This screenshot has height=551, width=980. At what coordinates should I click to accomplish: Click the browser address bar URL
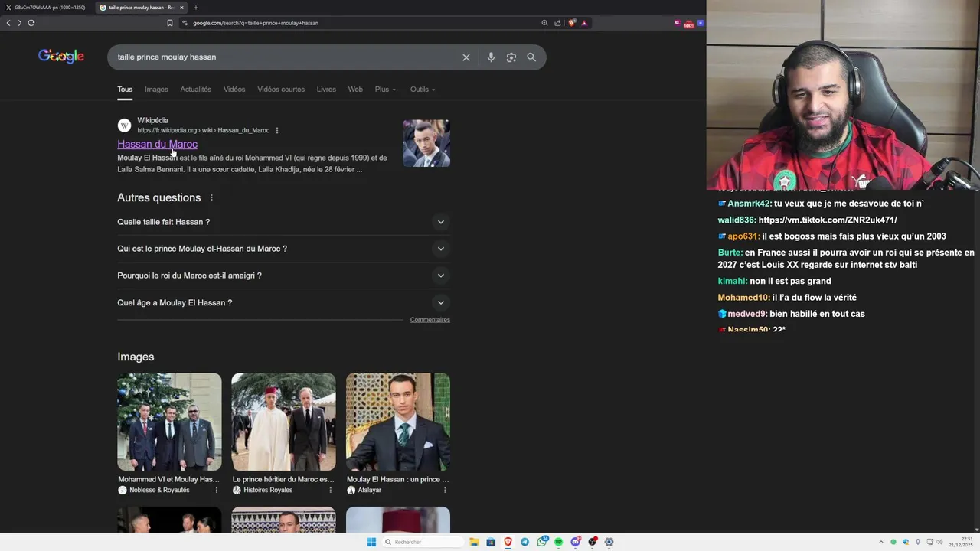pos(255,23)
